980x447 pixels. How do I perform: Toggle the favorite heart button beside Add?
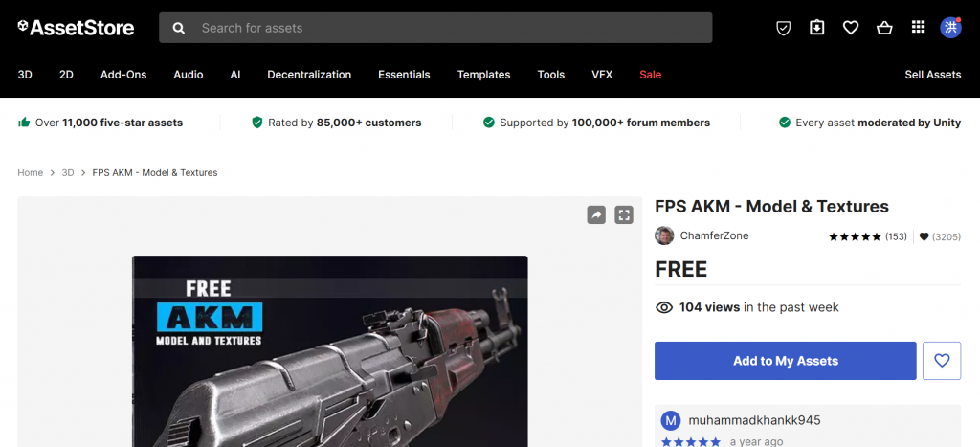pos(942,361)
